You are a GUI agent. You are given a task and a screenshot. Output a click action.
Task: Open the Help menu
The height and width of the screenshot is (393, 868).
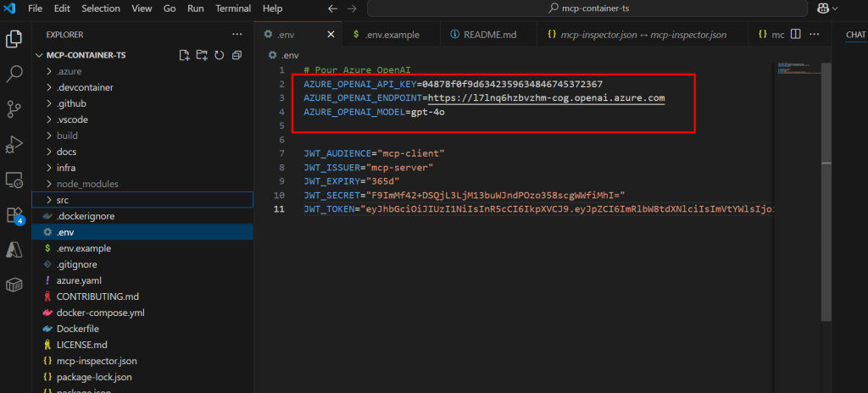click(272, 8)
